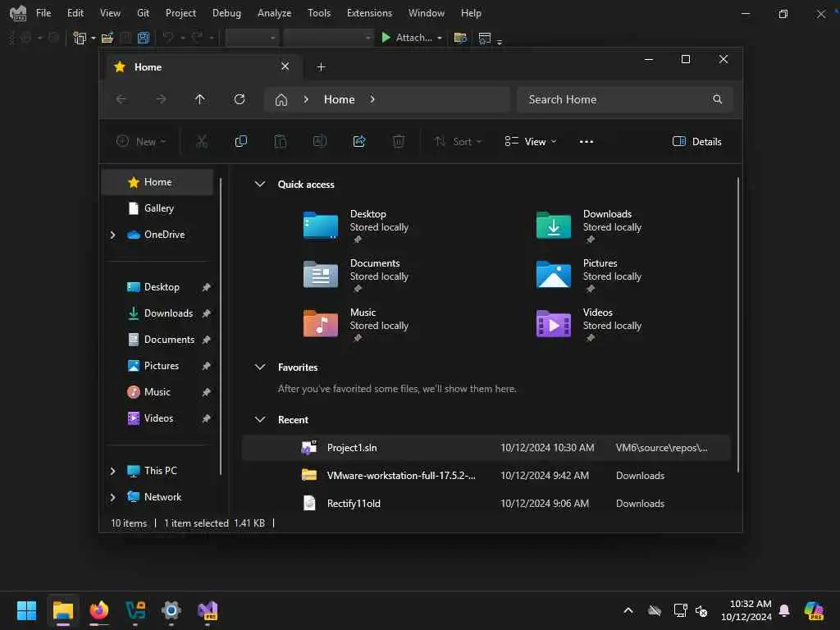Open the Attach dropdown arrow

440,38
